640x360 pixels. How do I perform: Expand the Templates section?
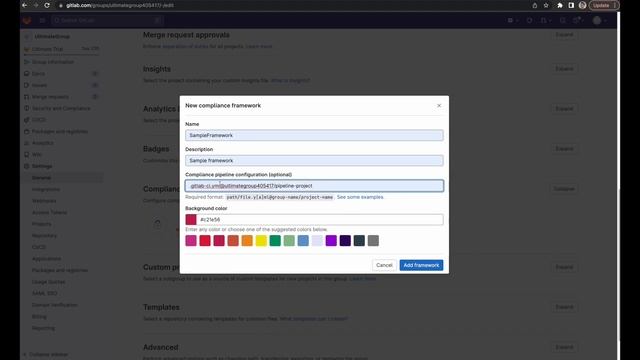564,307
